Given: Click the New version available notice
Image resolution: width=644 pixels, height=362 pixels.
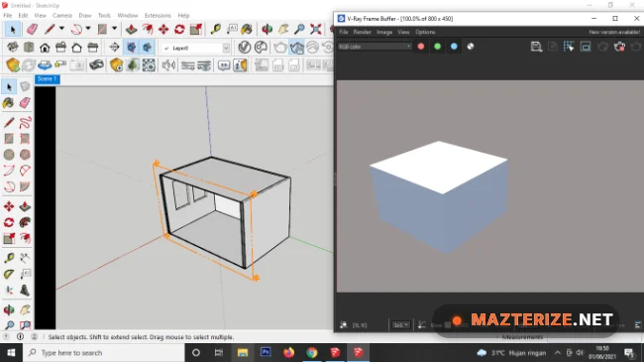Looking at the screenshot, I should click(614, 32).
